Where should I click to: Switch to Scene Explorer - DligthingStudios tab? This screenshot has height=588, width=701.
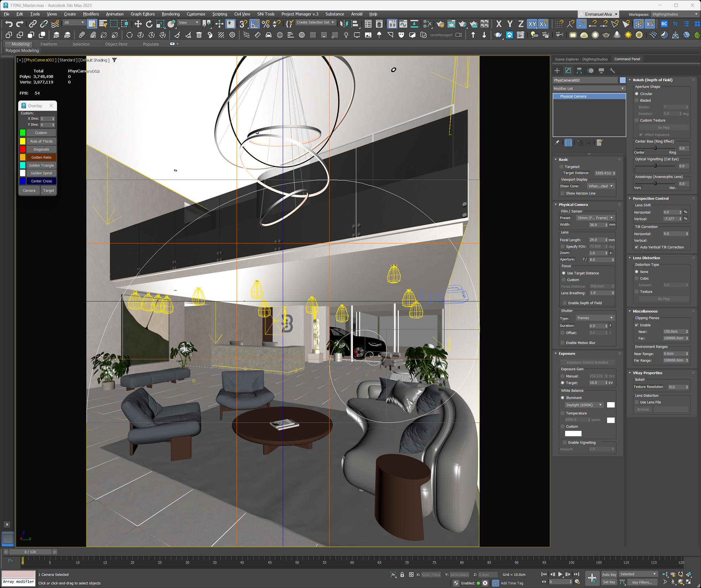pos(581,59)
